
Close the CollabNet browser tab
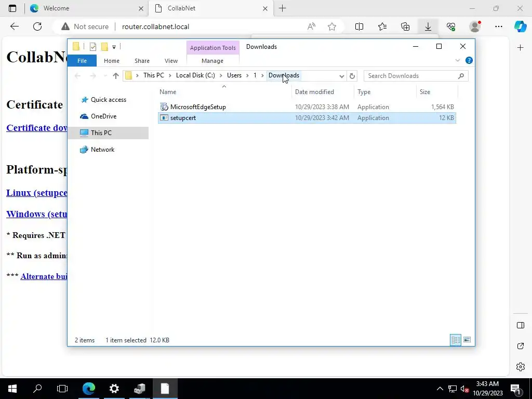click(x=265, y=8)
